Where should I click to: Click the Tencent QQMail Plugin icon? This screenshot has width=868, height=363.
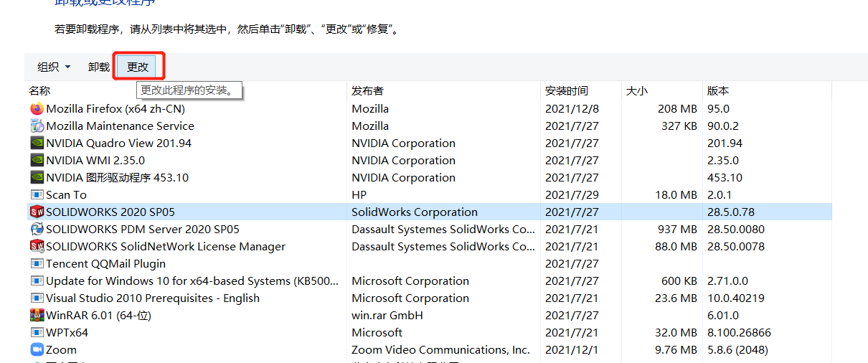click(x=37, y=264)
